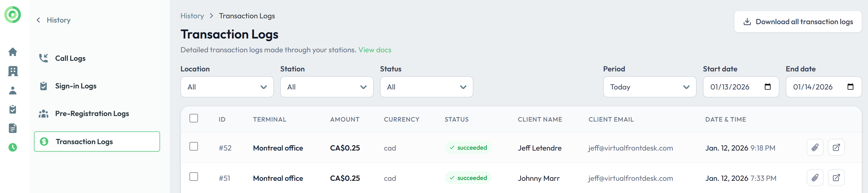Click the home icon in the sidebar
The width and height of the screenshot is (868, 193).
(x=13, y=52)
